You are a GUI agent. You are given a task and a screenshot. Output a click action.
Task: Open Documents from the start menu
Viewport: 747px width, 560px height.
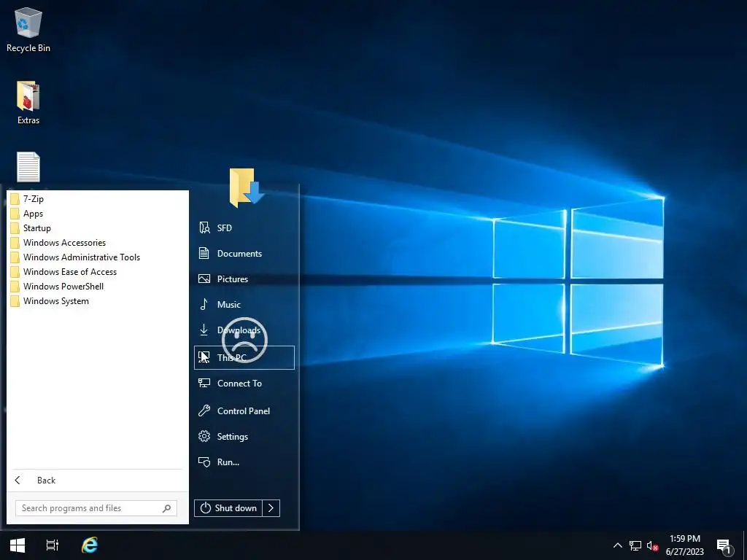click(244, 253)
